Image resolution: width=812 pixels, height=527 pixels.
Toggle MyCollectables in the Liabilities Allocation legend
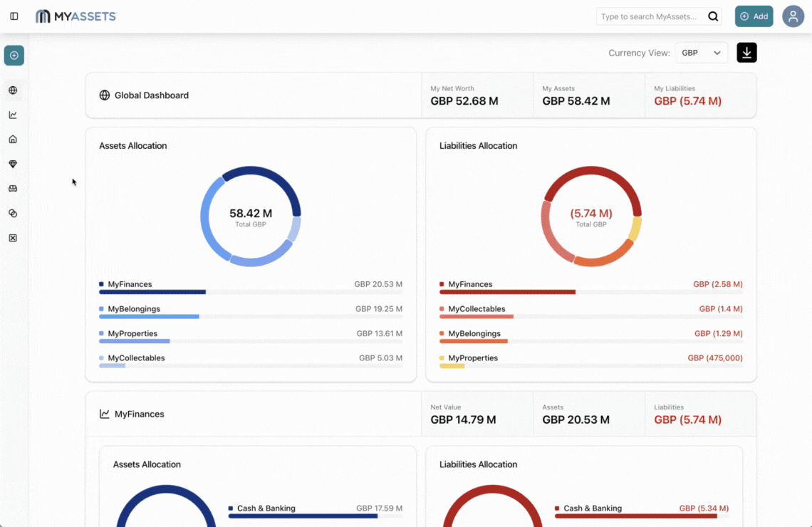coord(475,308)
